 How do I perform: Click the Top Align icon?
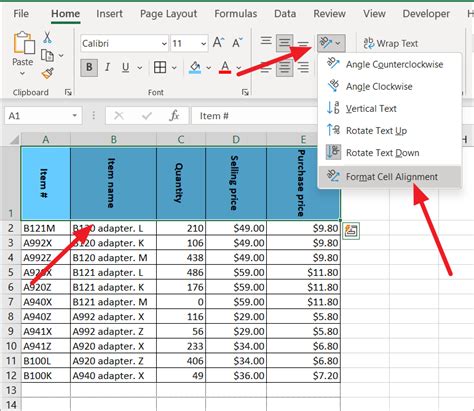click(266, 42)
